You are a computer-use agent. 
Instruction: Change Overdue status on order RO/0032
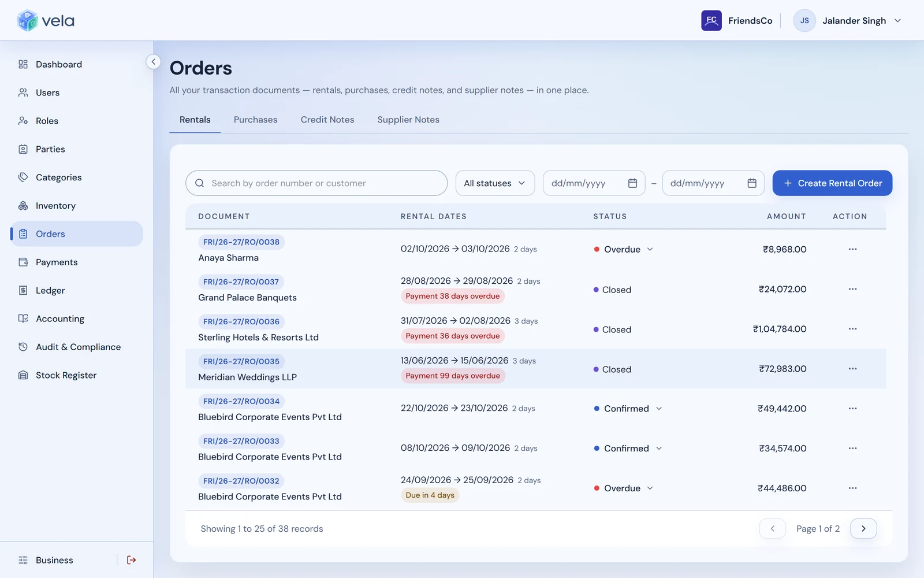click(x=624, y=488)
